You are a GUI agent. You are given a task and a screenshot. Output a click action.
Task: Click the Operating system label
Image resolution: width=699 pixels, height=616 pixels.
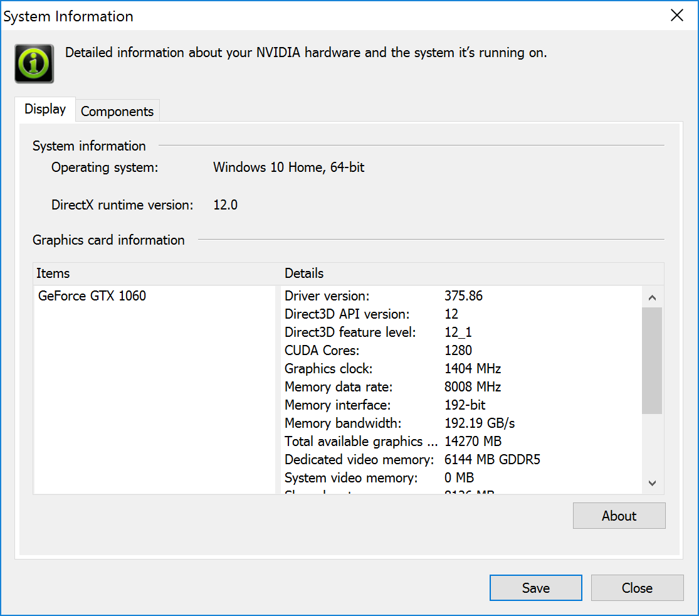click(x=105, y=167)
